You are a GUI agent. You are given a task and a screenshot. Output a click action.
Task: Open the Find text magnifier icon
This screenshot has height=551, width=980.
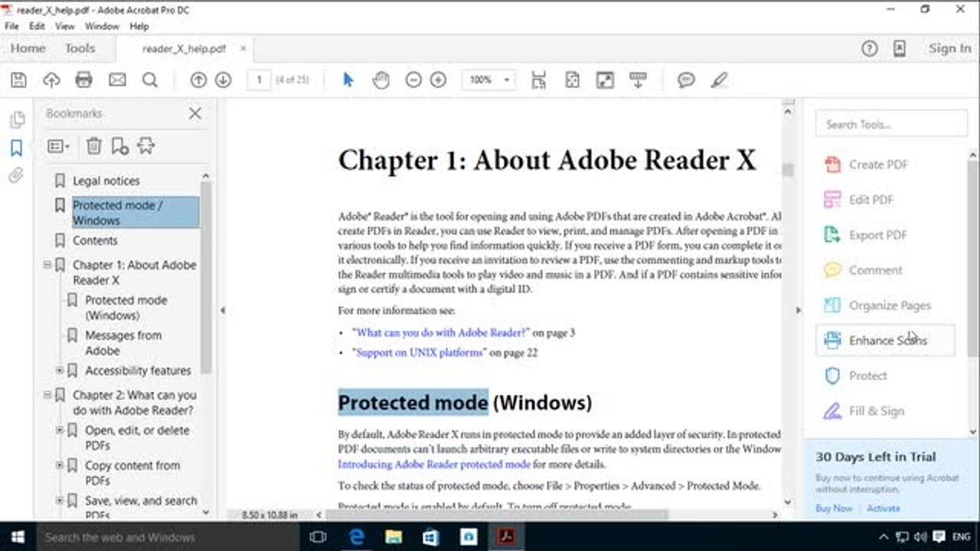[150, 80]
